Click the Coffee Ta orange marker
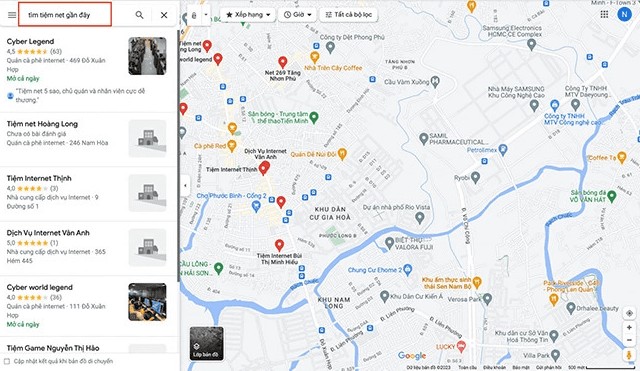 click(621, 157)
